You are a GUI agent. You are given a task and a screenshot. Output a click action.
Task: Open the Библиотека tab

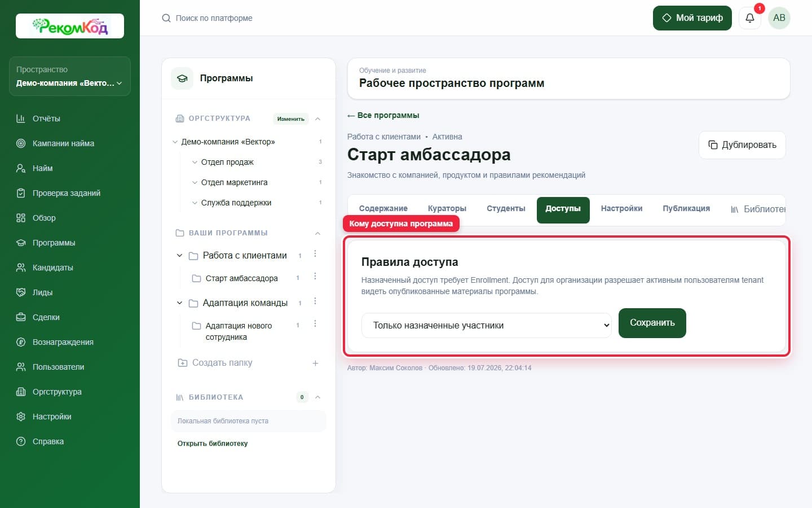pyautogui.click(x=757, y=209)
